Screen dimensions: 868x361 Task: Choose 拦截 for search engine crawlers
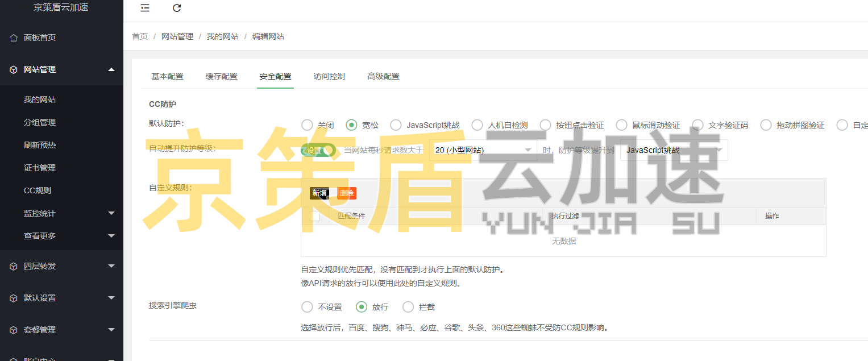(408, 306)
